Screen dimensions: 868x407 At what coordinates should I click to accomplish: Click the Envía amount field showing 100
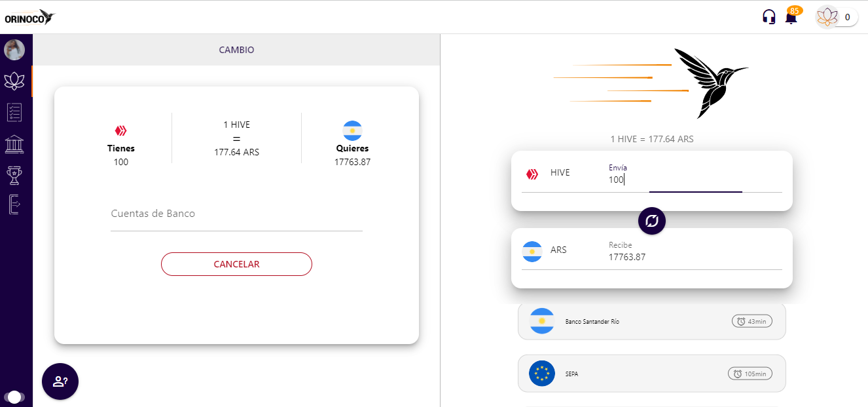click(695, 180)
